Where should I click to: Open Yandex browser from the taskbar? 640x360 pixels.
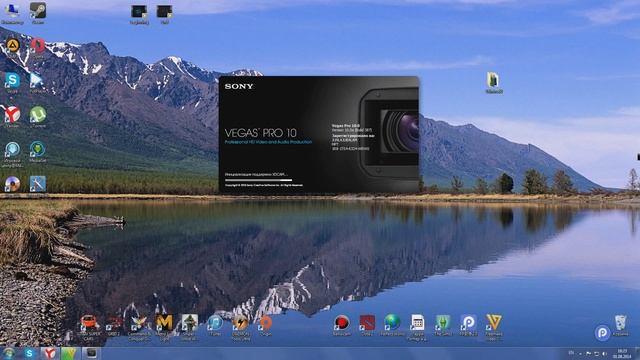[x=49, y=353]
